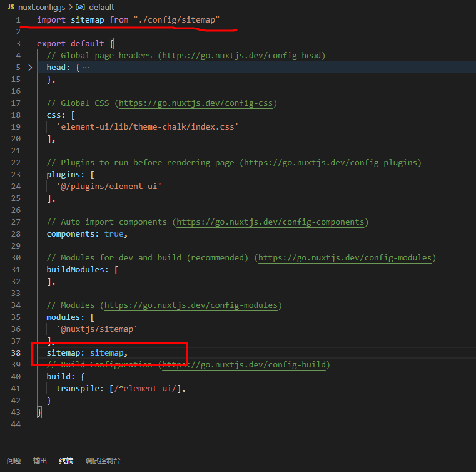This screenshot has width=476, height=472.
Task: Switch to the 终端 panel tab
Action: point(66,461)
